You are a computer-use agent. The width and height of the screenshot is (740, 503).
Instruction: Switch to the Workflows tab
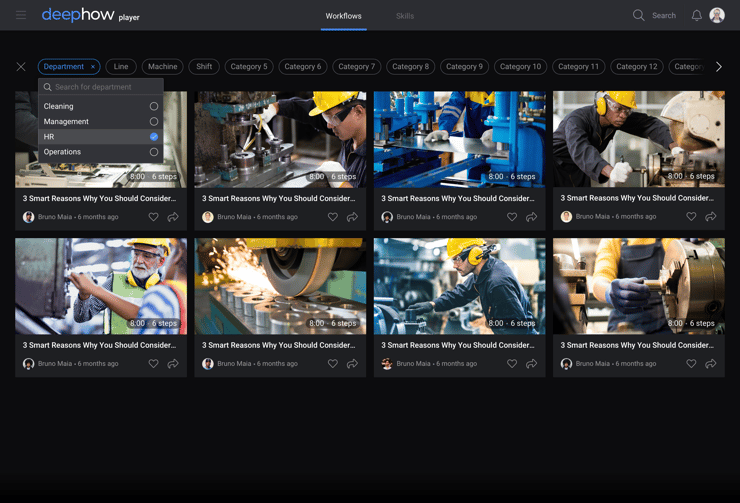click(344, 16)
